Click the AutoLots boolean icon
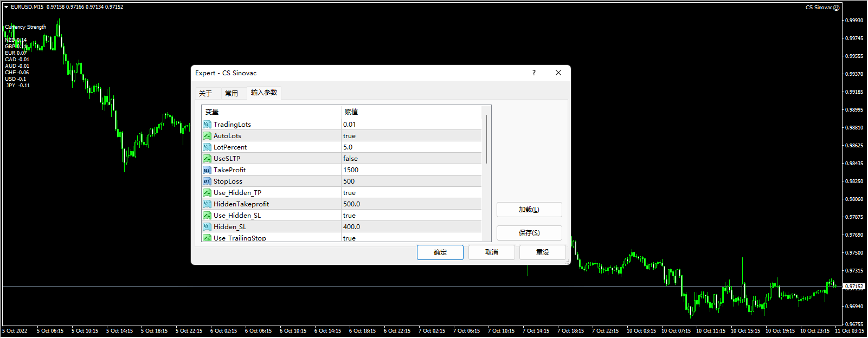868x338 pixels. tap(207, 136)
